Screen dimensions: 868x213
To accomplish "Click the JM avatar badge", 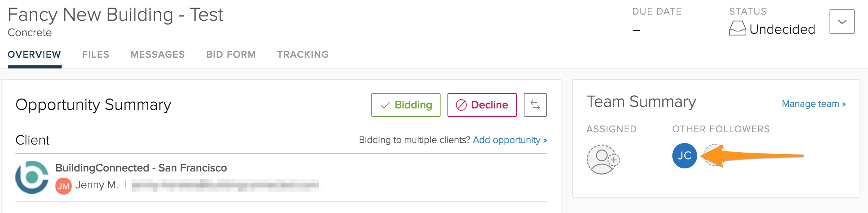I will [64, 186].
